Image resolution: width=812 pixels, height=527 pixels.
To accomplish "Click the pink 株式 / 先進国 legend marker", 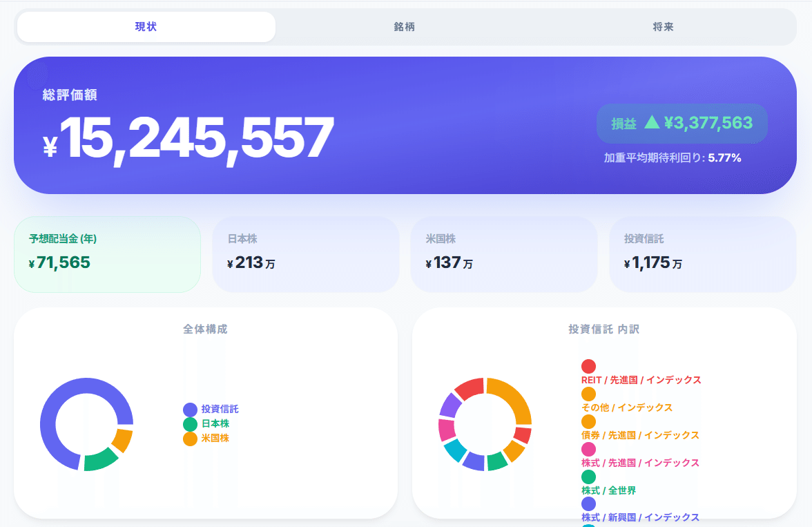I will tap(588, 449).
